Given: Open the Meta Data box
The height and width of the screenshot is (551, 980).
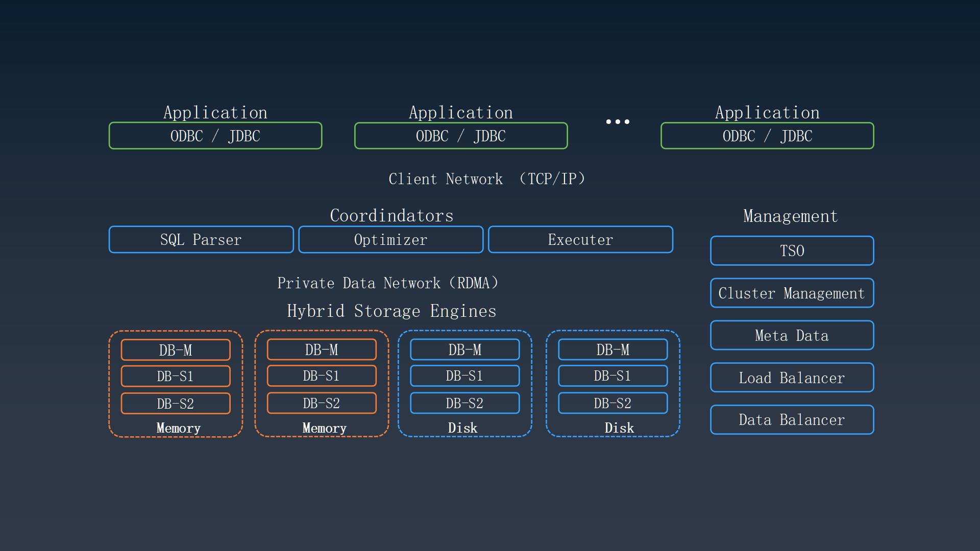Looking at the screenshot, I should [792, 336].
